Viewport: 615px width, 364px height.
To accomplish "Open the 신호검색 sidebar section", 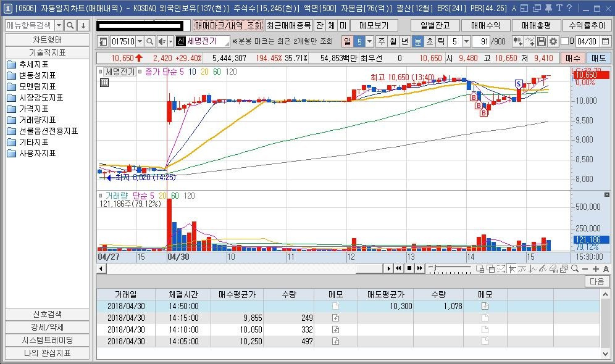I will [47, 314].
